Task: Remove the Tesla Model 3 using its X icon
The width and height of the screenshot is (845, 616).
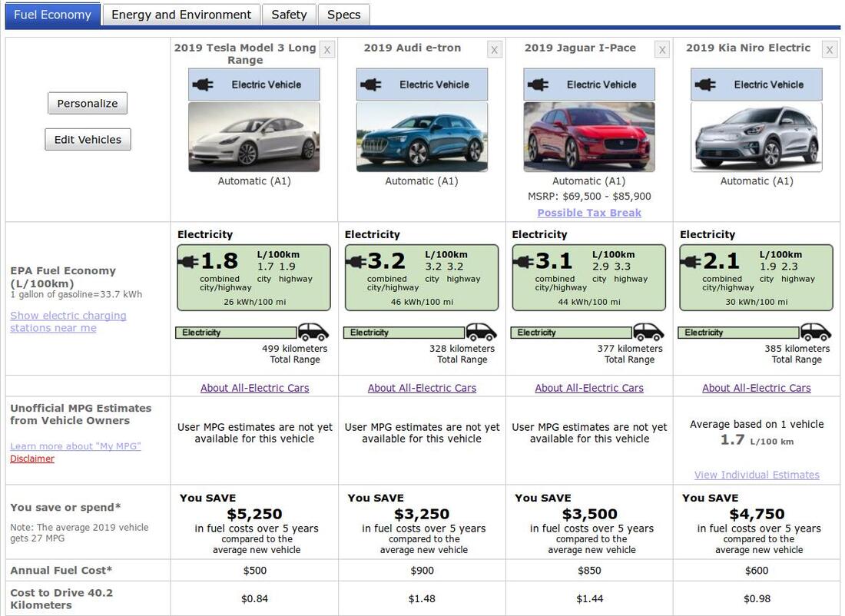Action: coord(327,50)
